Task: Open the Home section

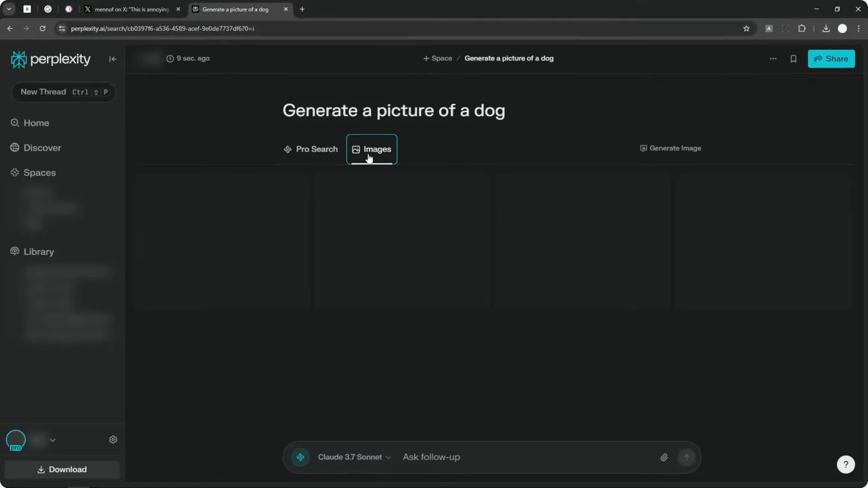Action: (36, 122)
